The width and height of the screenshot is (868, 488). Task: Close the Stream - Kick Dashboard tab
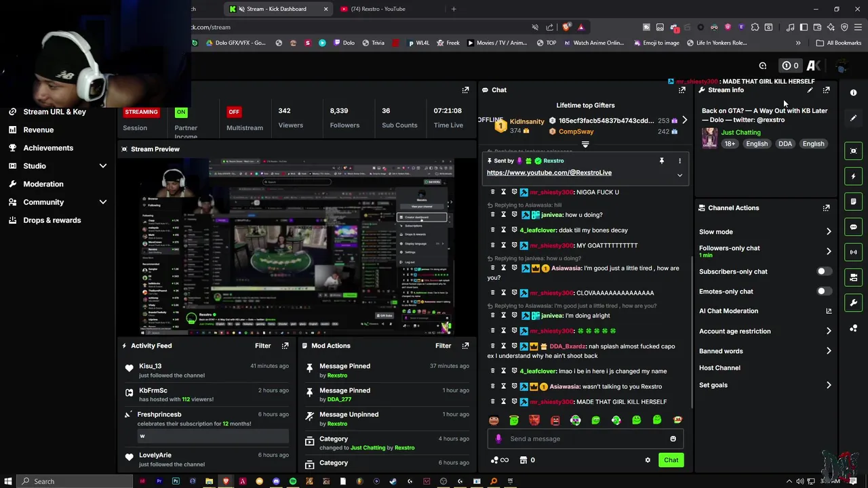325,9
